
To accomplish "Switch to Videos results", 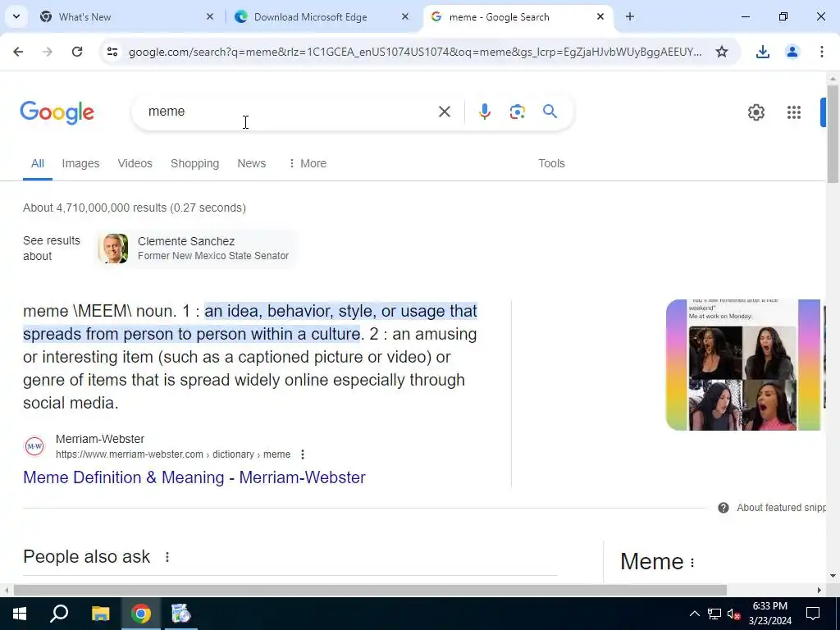I will tap(135, 163).
